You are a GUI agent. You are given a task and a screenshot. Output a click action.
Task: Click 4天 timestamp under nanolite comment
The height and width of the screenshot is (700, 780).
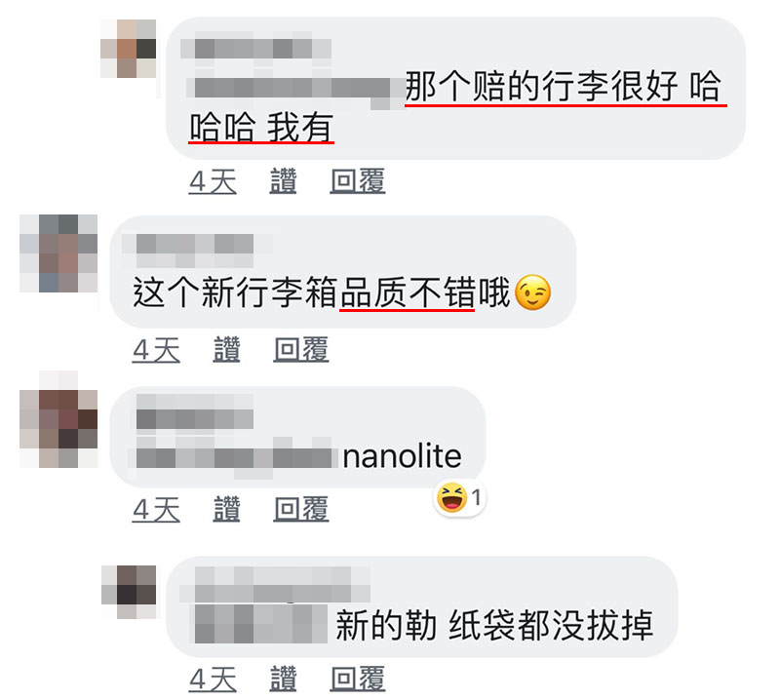(x=156, y=510)
